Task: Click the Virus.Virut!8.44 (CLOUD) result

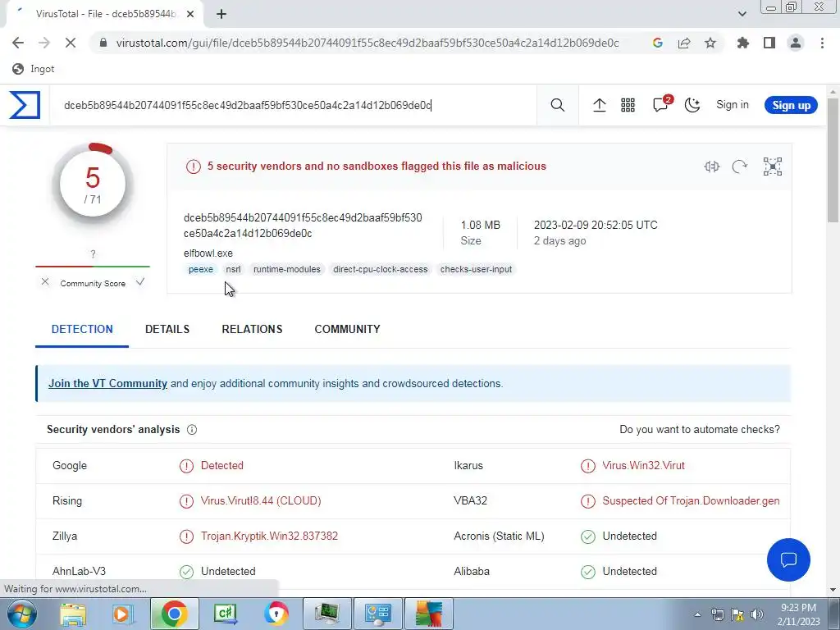Action: (261, 501)
